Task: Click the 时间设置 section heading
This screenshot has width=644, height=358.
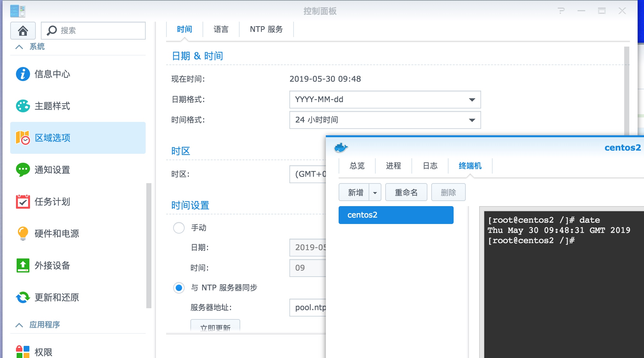Action: click(x=190, y=205)
